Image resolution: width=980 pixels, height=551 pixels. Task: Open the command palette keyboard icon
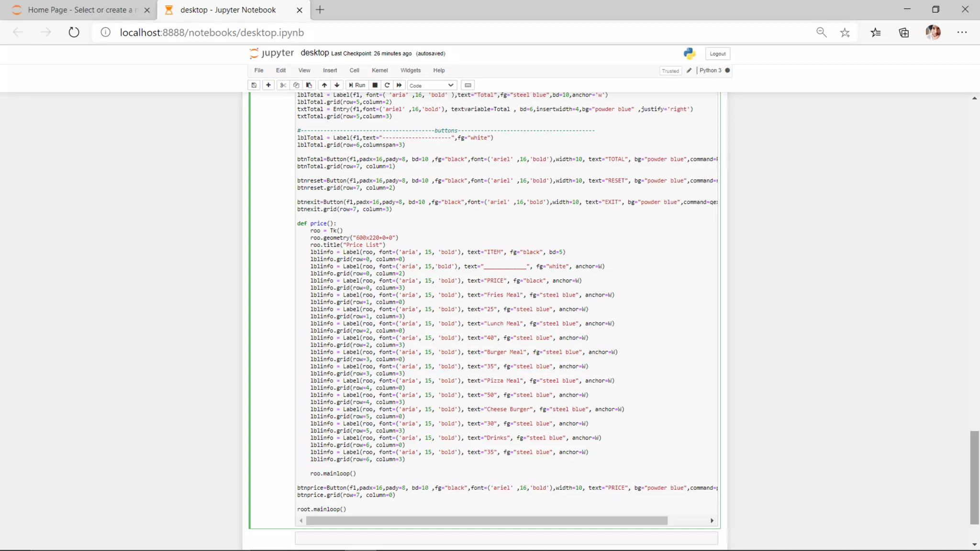click(x=468, y=85)
